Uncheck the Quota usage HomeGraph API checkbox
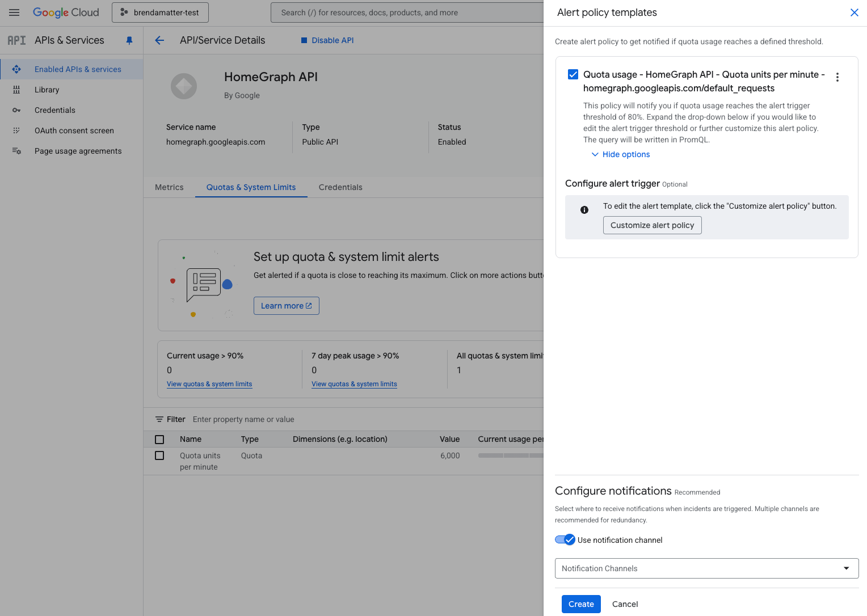Viewport: 867px width, 616px height. [573, 74]
